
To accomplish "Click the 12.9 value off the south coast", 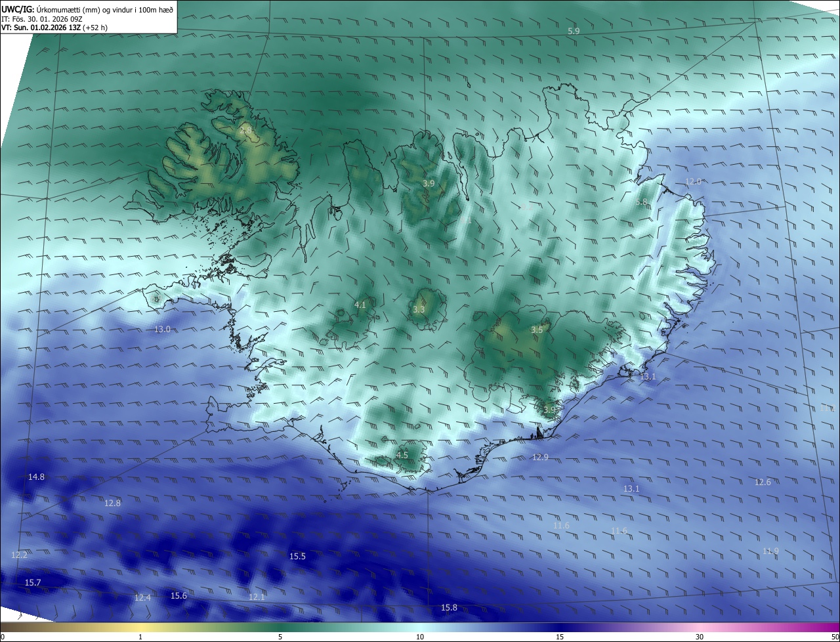I will [540, 457].
